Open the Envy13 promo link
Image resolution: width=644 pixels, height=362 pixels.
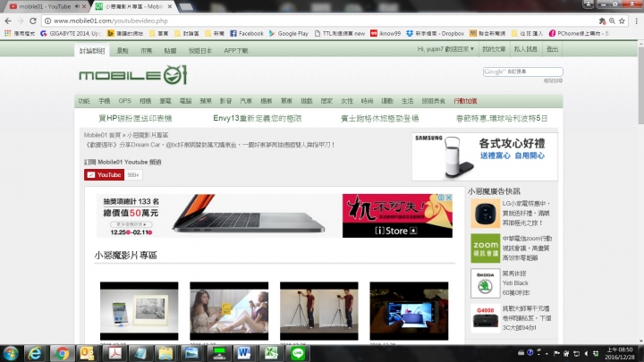pyautogui.click(x=257, y=119)
